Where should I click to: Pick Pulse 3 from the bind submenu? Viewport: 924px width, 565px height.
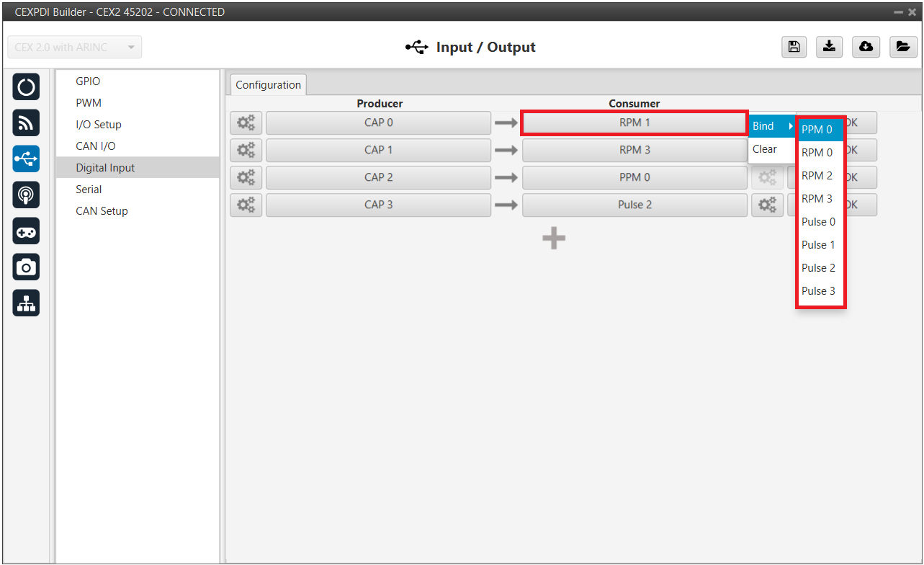(x=819, y=291)
